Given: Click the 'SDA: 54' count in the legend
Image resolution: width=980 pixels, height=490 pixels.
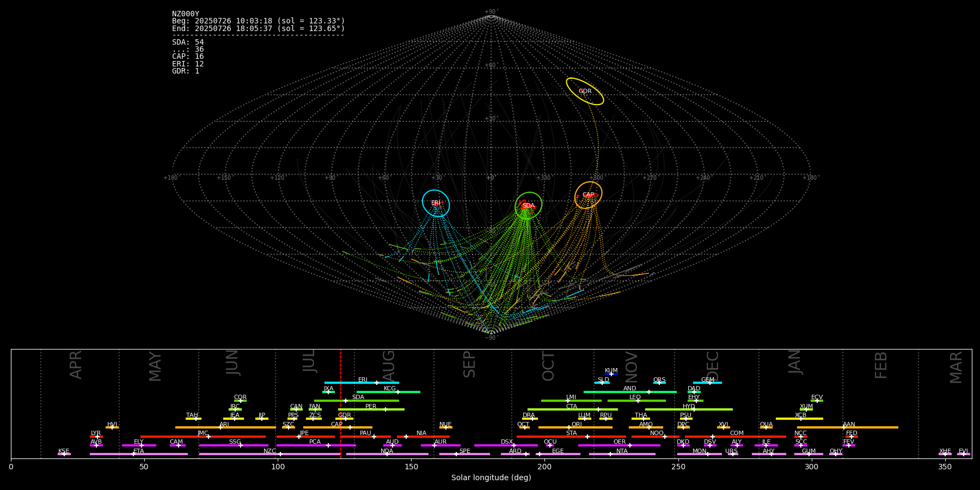Looking at the screenshot, I should [x=188, y=42].
